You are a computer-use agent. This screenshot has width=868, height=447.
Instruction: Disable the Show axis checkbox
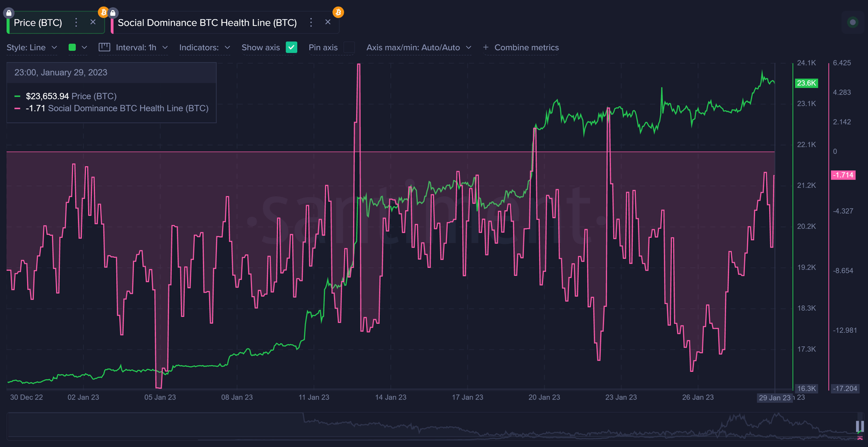click(291, 47)
